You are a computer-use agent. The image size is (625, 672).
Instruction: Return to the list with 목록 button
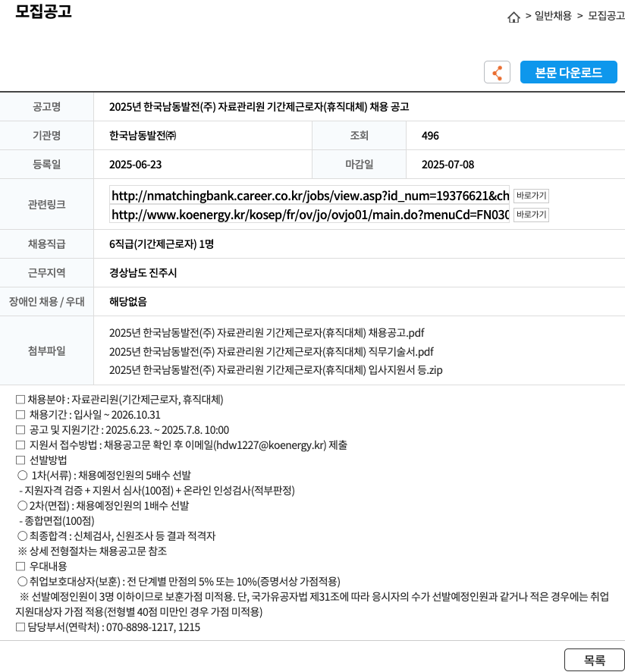(x=594, y=660)
